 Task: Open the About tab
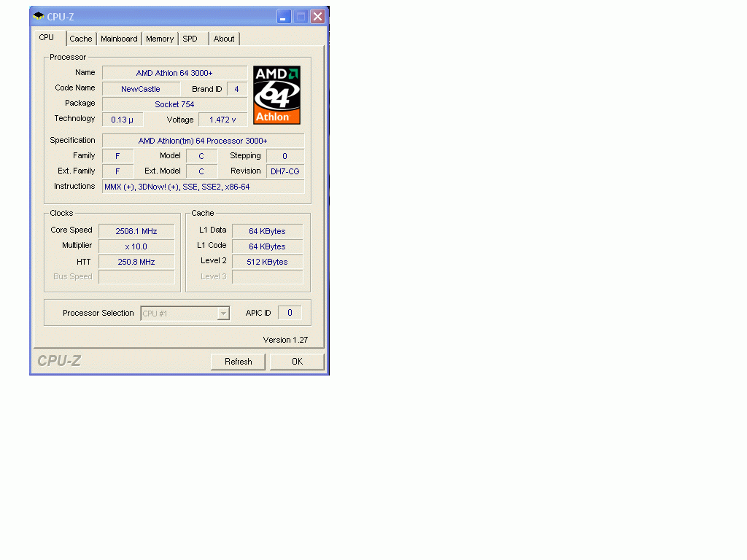224,39
